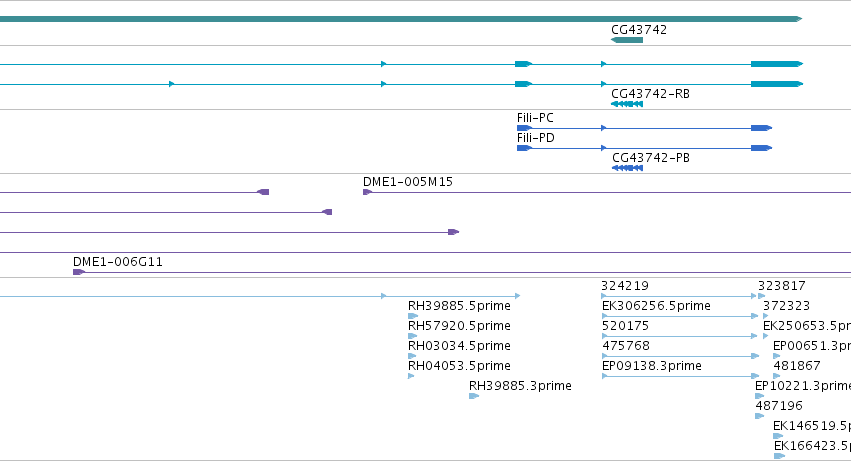Viewport: 851px width, 461px height.
Task: Click the EK306256.5prime label
Action: (x=656, y=306)
